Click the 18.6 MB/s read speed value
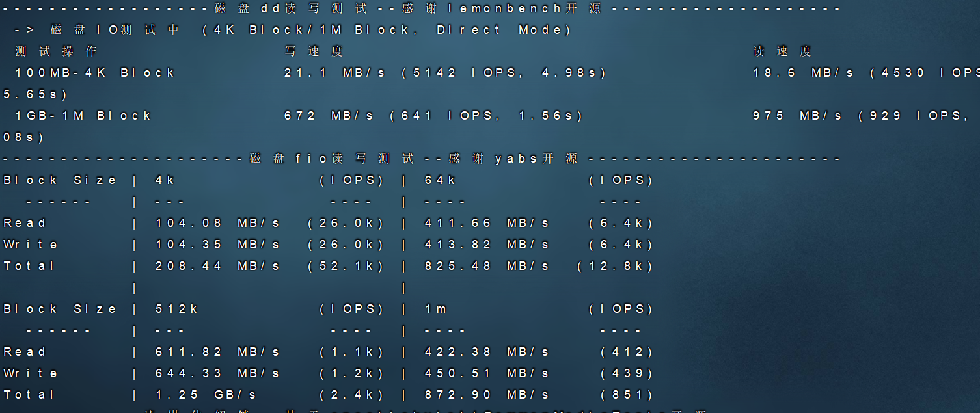The image size is (980, 413). (803, 73)
